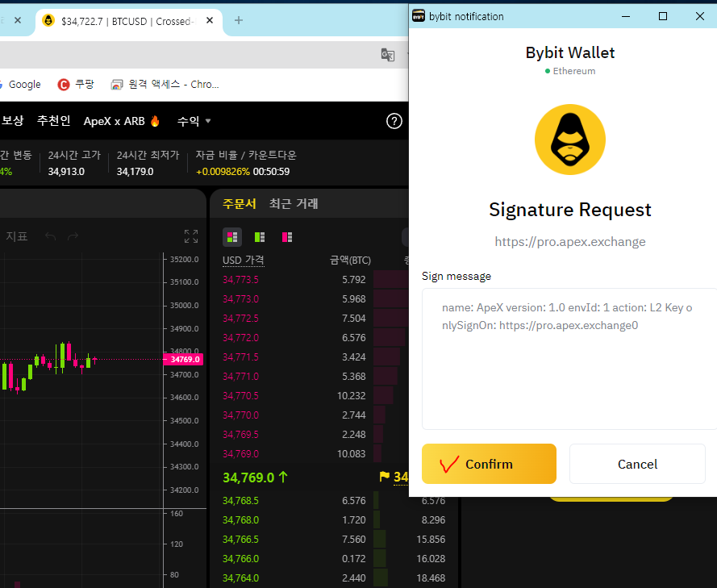Switch to the 최근 거래 tab
Viewport: 717px width, 588px height.
coord(294,203)
